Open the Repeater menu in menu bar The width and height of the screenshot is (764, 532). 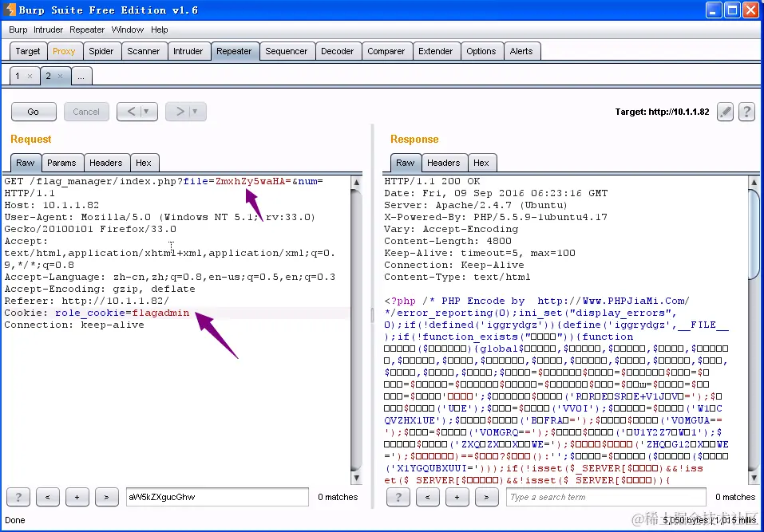pyautogui.click(x=87, y=30)
